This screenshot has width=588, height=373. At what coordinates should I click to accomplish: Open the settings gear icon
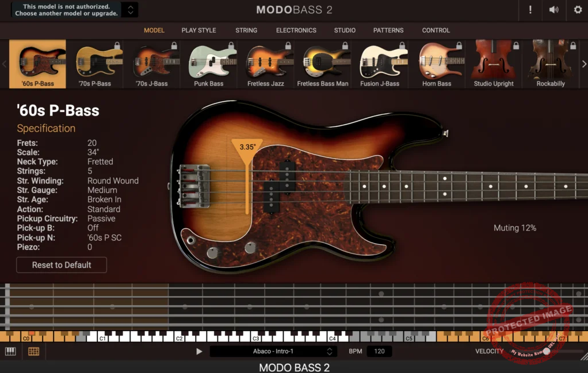click(578, 10)
